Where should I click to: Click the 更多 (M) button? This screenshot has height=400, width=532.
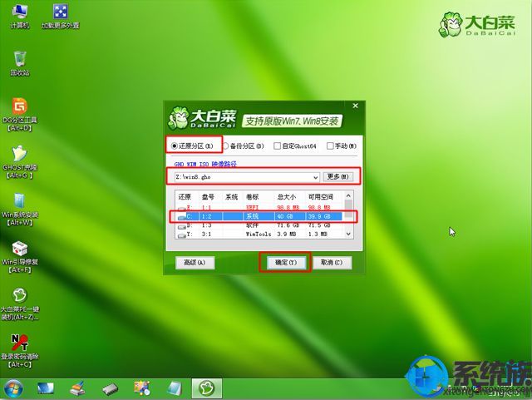(337, 177)
